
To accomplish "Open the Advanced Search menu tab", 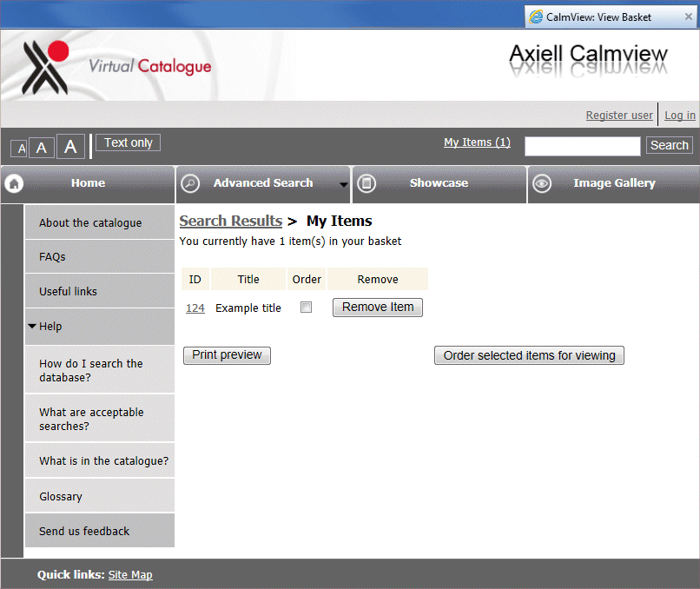I will (263, 184).
